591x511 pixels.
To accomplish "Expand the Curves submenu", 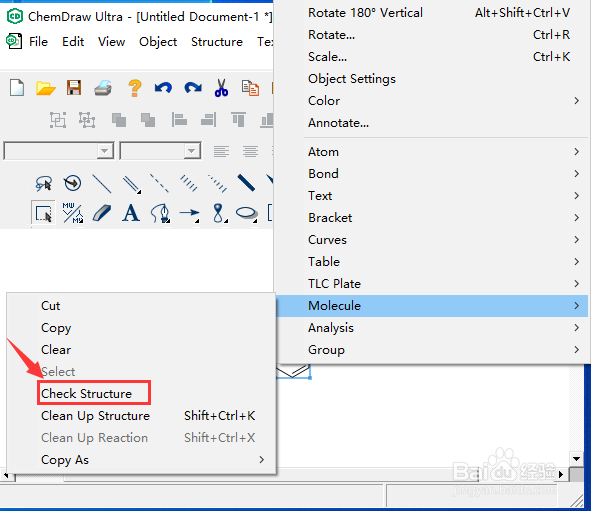I will [x=446, y=240].
